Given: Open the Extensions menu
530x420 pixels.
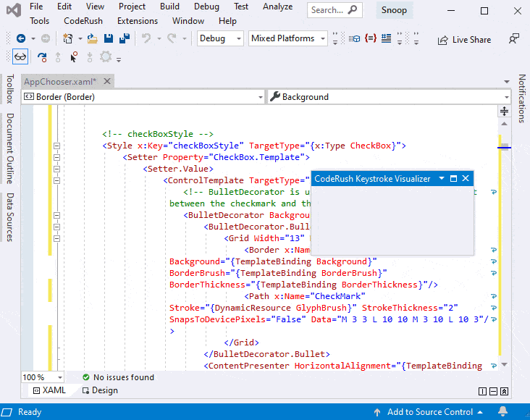Looking at the screenshot, I should [138, 21].
